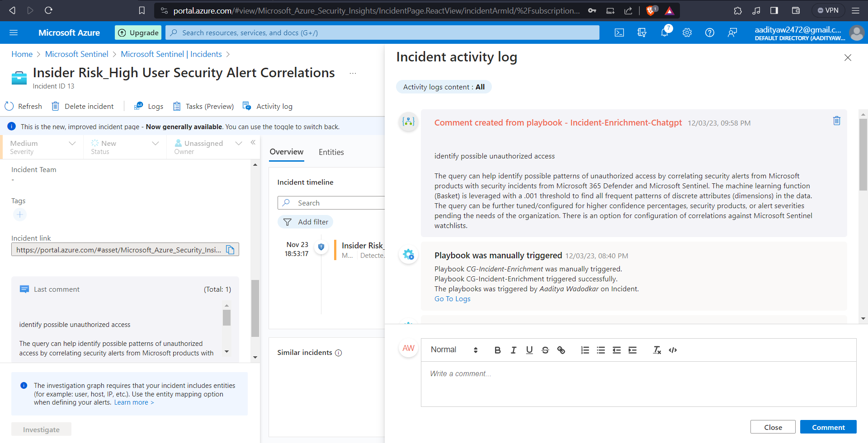Delete the playbook comment with trash icon
The image size is (868, 443).
tap(837, 121)
